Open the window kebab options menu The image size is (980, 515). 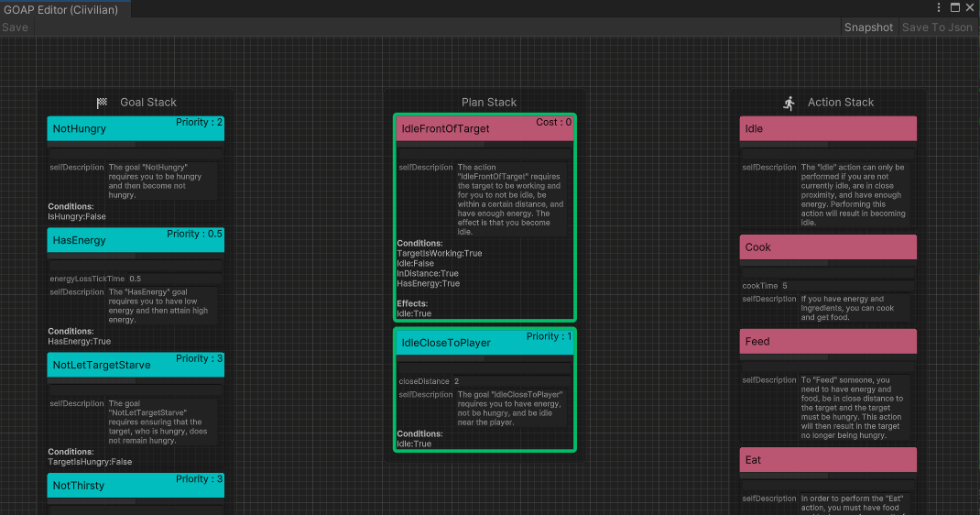(x=939, y=7)
